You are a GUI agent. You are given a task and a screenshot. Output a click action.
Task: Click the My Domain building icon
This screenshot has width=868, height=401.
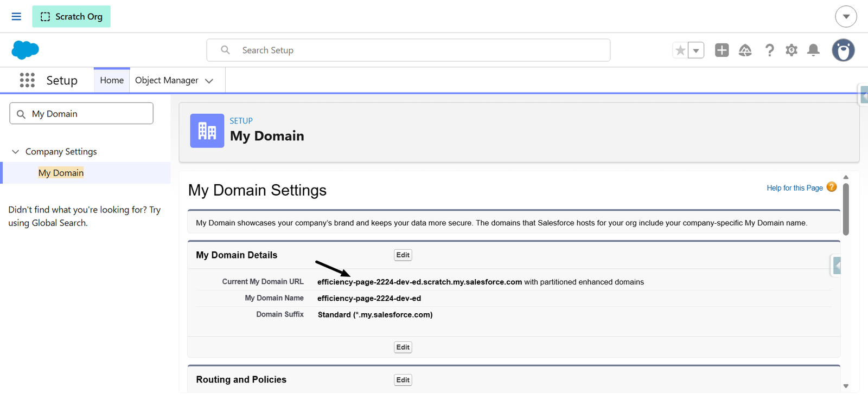[207, 131]
